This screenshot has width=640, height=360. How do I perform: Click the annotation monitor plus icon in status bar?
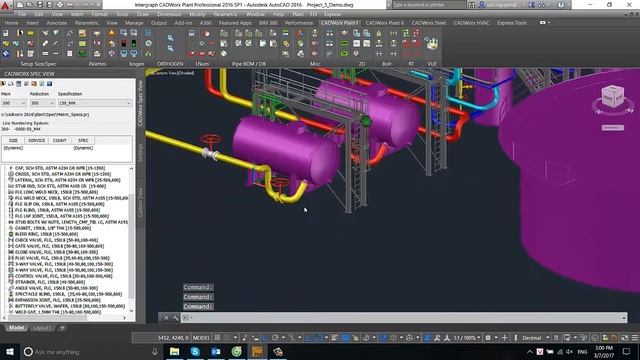click(x=505, y=338)
